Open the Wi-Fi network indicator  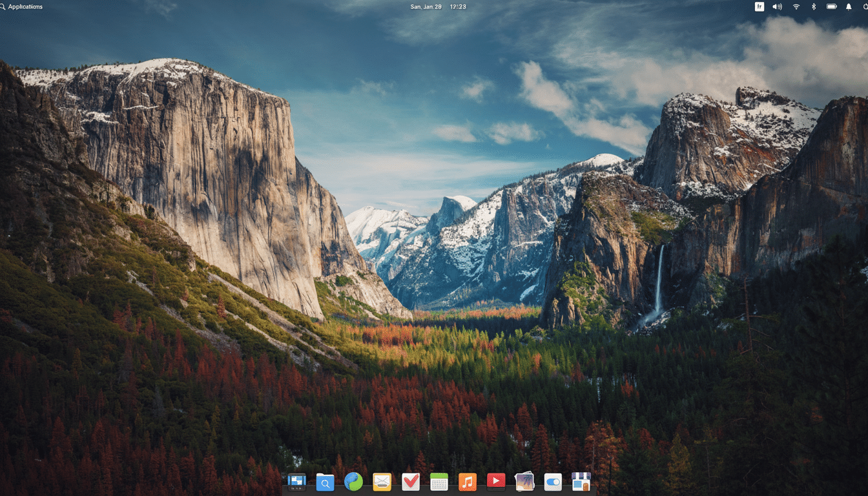click(x=796, y=6)
